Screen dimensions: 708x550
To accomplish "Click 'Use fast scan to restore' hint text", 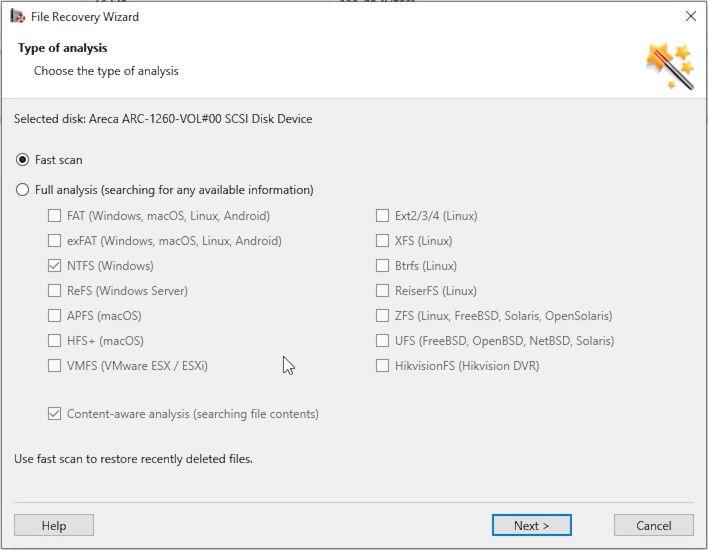I will click(x=133, y=459).
